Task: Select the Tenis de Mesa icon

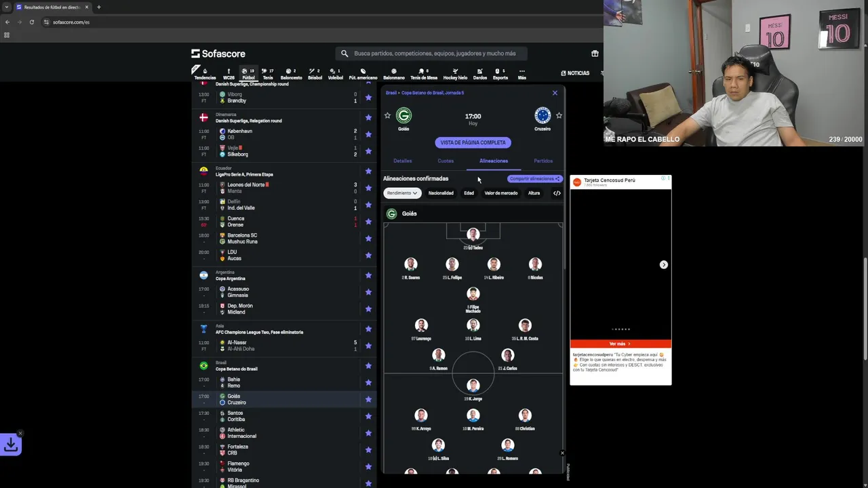Action: pyautogui.click(x=423, y=74)
